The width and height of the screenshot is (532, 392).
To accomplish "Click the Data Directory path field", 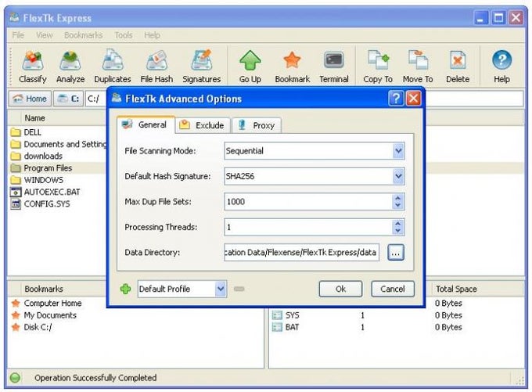I will (x=302, y=253).
